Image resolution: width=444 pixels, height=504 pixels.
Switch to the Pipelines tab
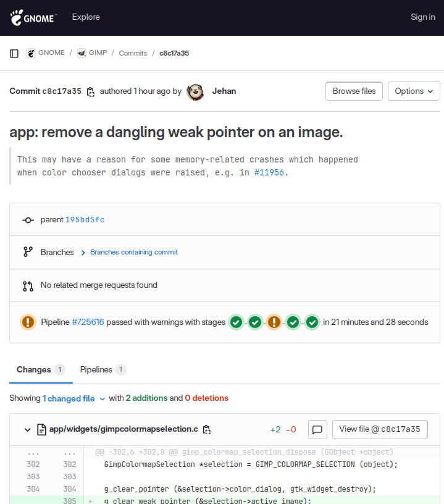pos(103,370)
